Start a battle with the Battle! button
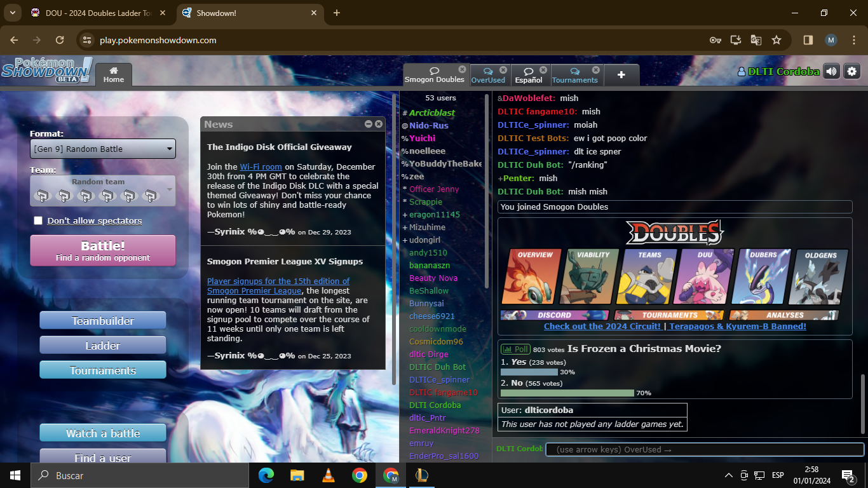Screen dimensions: 868x488 click(x=103, y=250)
